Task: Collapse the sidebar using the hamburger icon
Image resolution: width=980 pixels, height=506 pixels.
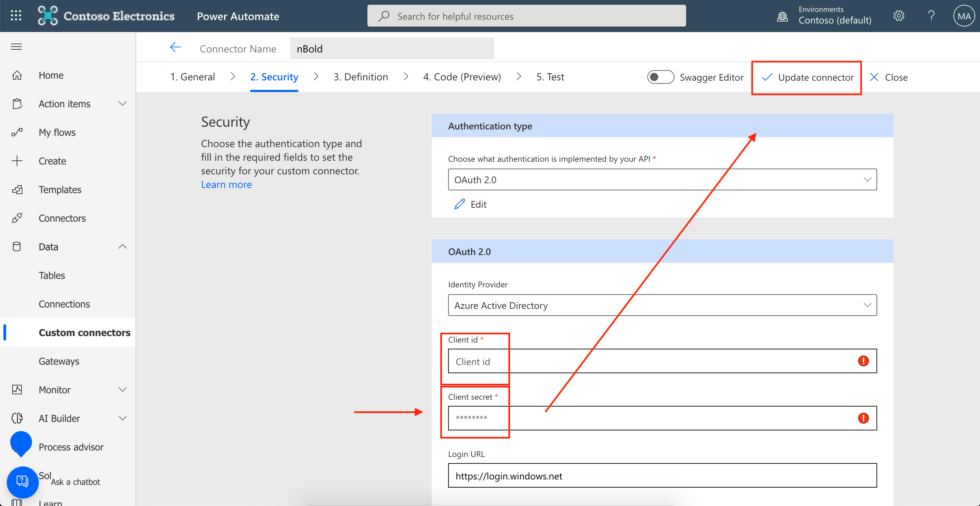Action: pos(16,47)
